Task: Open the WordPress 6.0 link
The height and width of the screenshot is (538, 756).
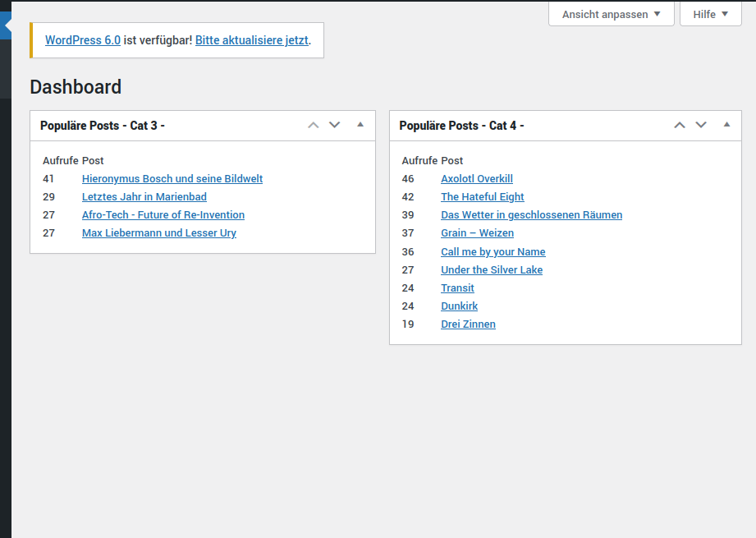Action: coord(83,40)
